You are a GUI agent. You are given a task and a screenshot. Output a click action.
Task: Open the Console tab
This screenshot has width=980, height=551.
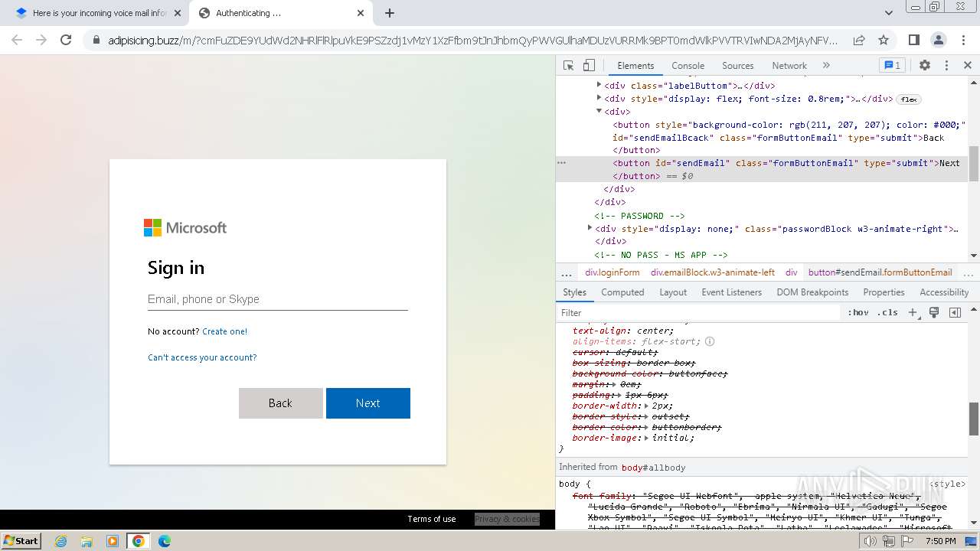[688, 66]
